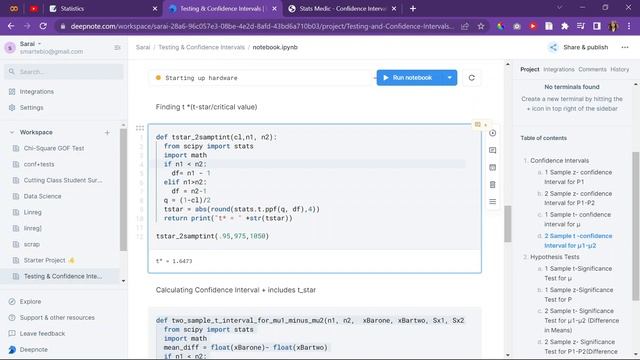Grab the cell drag handle dots
The image size is (640, 360).
tap(140, 128)
